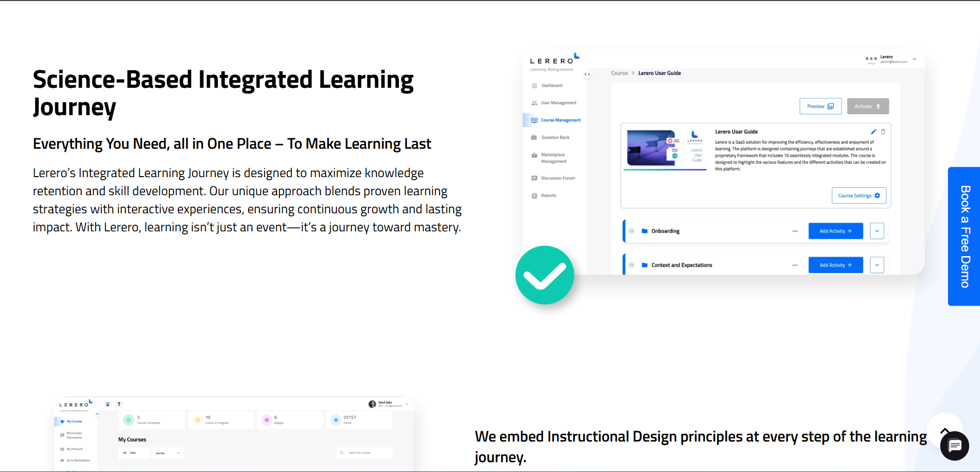Click the Search for a course field
The width and height of the screenshot is (980, 472).
[364, 453]
